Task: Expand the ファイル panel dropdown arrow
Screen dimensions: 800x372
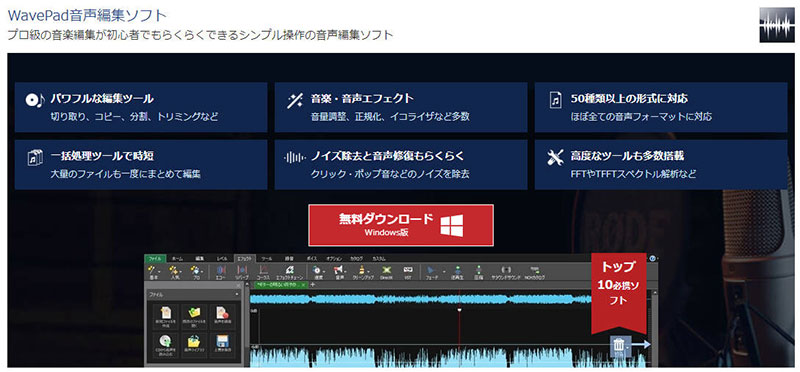Action: click(238, 294)
